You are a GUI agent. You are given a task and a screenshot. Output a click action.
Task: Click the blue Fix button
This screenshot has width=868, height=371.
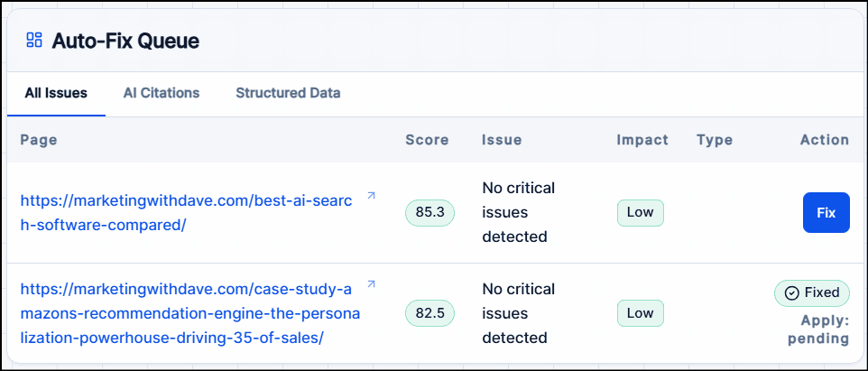click(826, 213)
